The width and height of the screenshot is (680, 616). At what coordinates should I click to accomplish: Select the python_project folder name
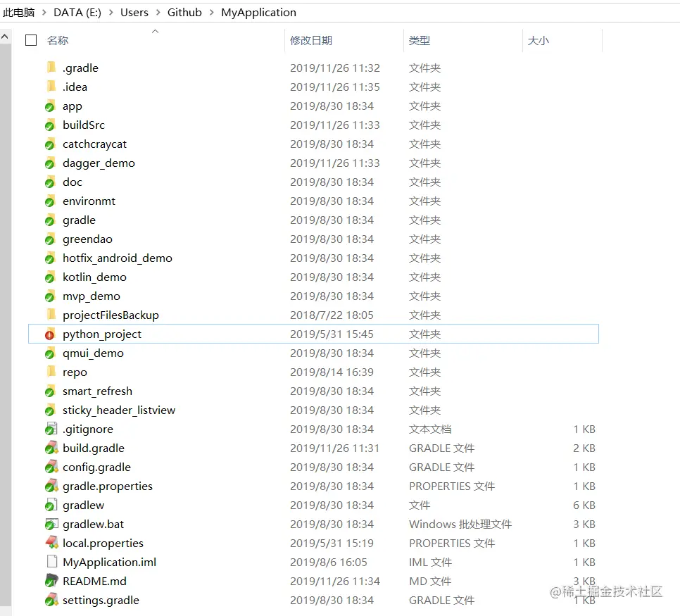pos(102,334)
